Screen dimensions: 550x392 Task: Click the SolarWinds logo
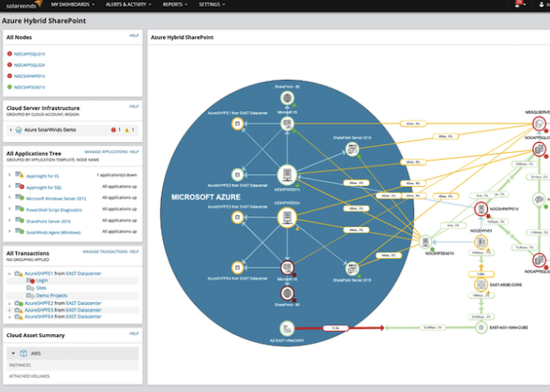tap(24, 5)
